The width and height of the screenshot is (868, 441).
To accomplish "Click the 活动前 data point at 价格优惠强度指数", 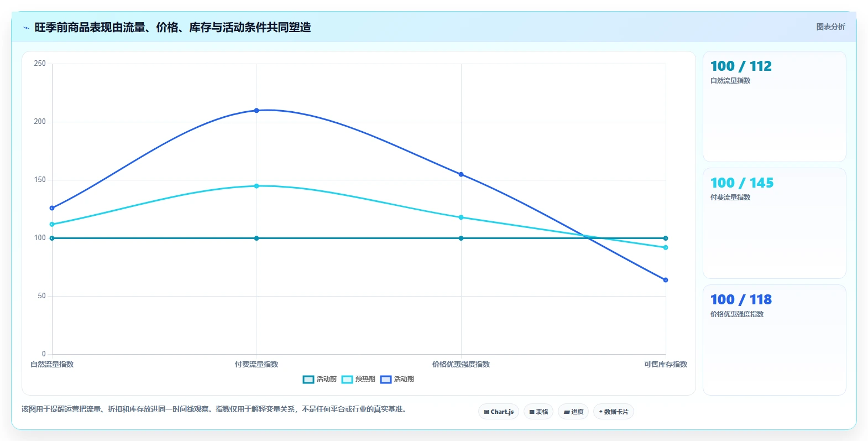I will click(x=461, y=238).
